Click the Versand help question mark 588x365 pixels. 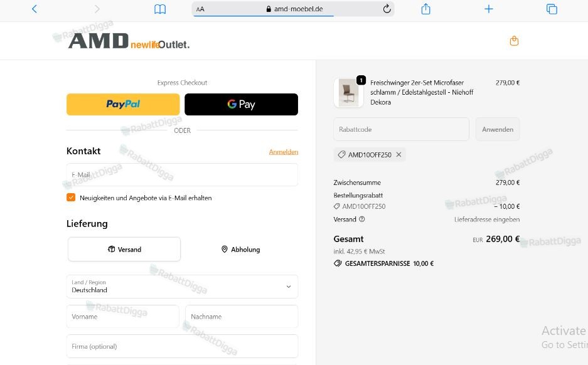coord(362,220)
